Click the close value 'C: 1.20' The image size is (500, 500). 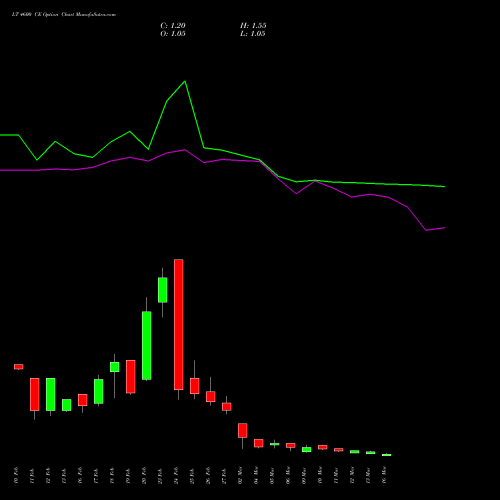pos(173,26)
